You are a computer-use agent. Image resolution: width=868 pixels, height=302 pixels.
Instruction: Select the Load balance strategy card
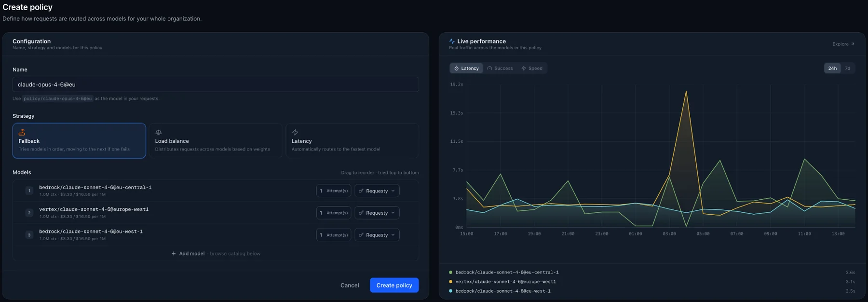click(x=216, y=140)
